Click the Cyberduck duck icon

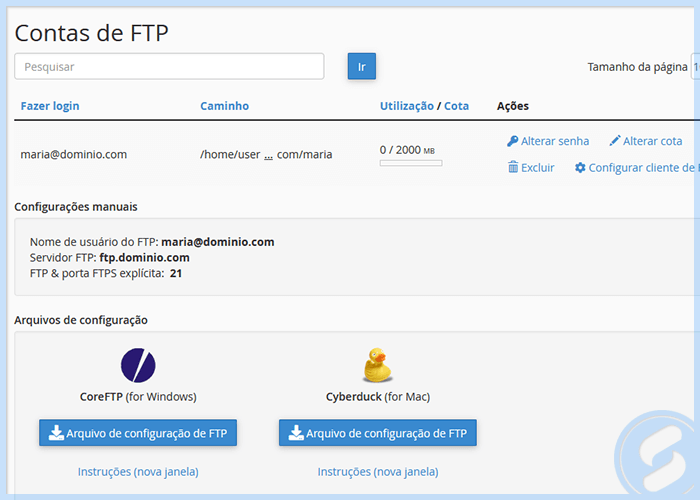(x=378, y=365)
